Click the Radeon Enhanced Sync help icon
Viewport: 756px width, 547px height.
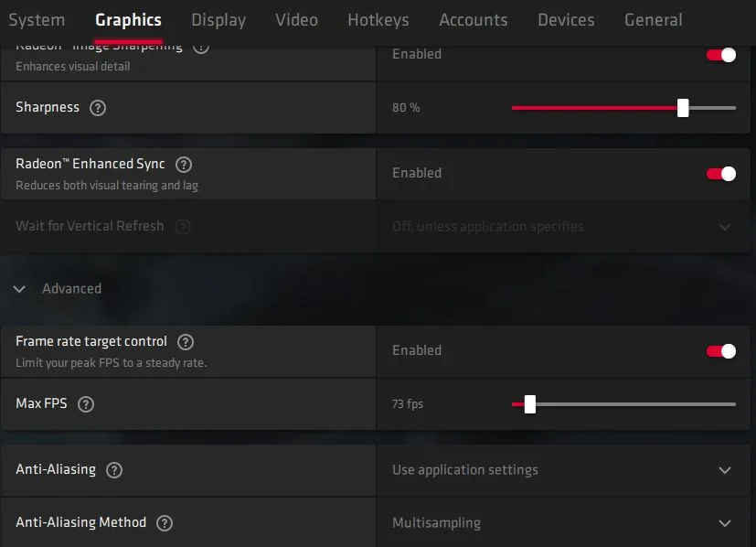(183, 165)
